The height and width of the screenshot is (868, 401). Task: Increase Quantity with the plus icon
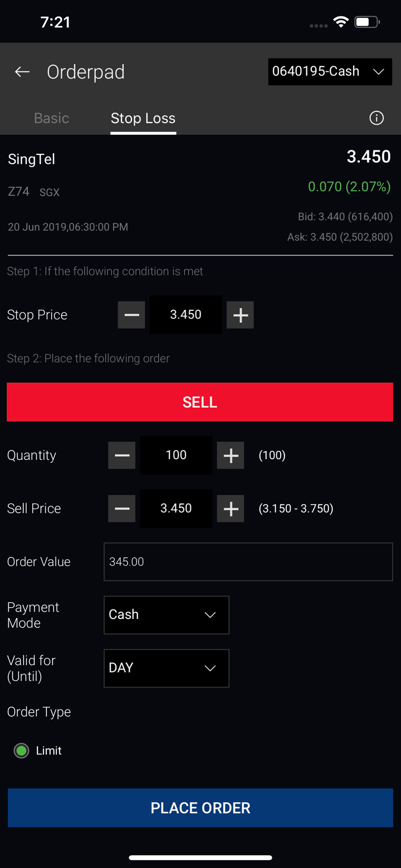(x=231, y=455)
